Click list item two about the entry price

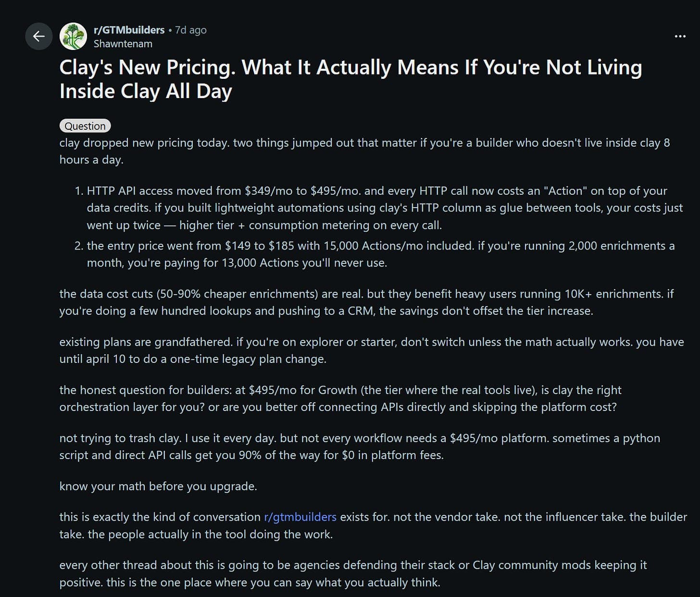pos(380,254)
